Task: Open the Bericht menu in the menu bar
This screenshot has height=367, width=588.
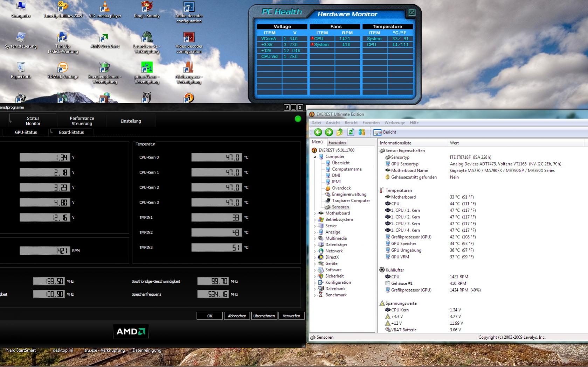Action: tap(351, 122)
